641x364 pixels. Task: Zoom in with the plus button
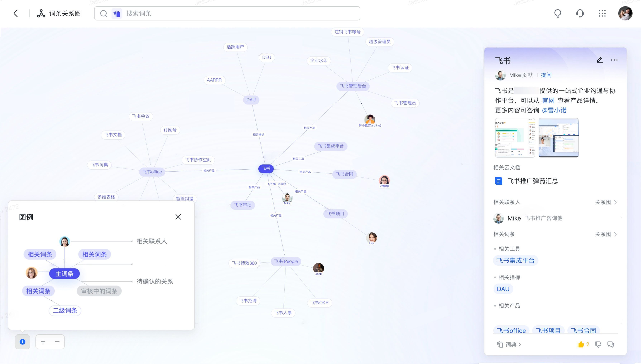point(43,342)
